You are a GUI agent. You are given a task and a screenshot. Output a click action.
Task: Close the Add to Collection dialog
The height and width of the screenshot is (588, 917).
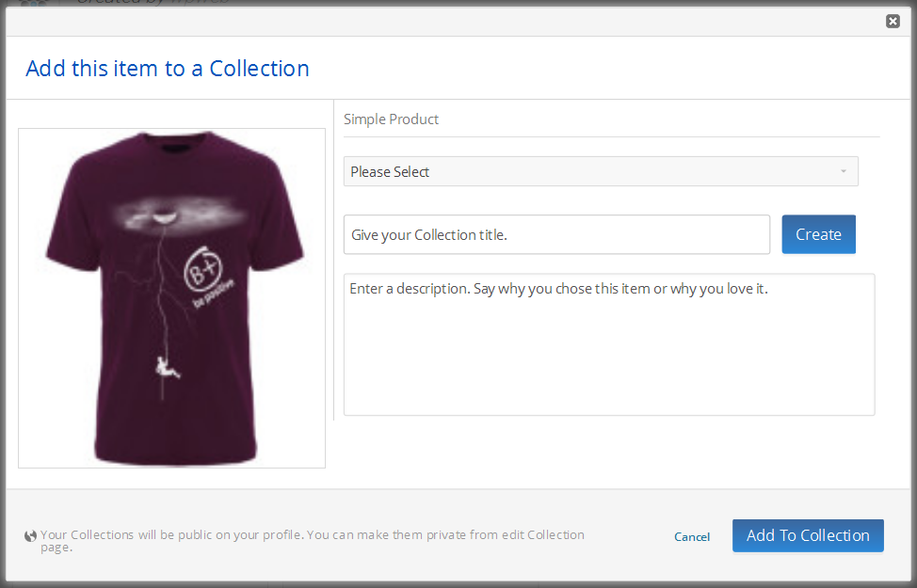coord(893,22)
